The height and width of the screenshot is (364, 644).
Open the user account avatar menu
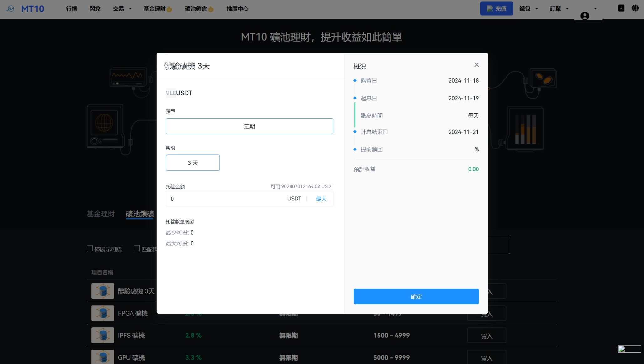[585, 16]
